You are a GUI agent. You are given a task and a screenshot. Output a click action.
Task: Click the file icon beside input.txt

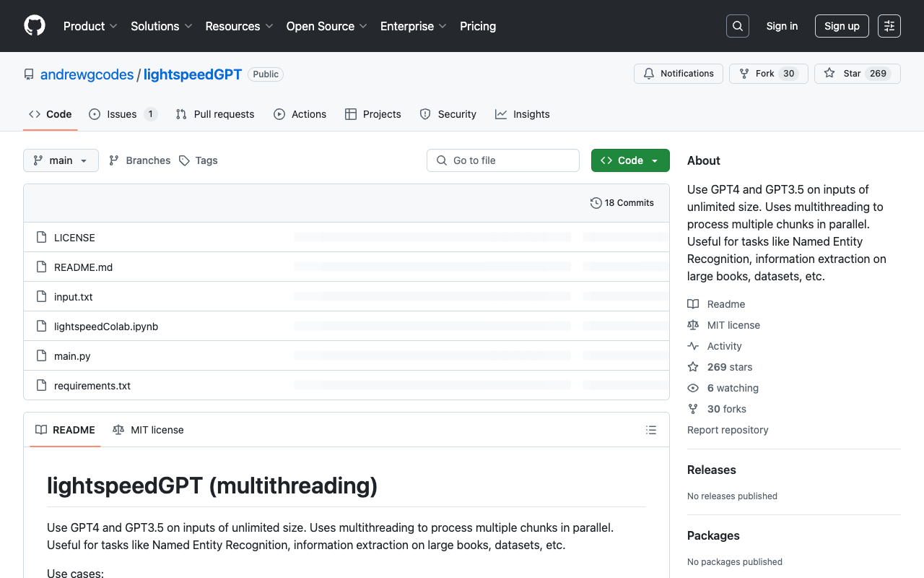(x=42, y=297)
